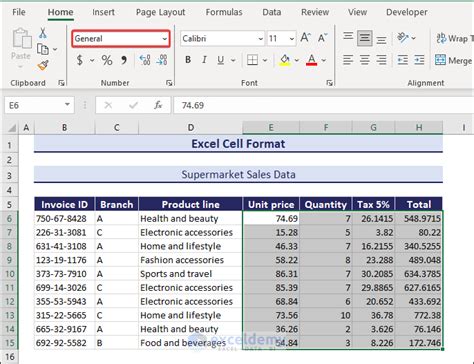This screenshot has width=474, height=364.
Task: Open the General number format dropdown
Action: [165, 39]
